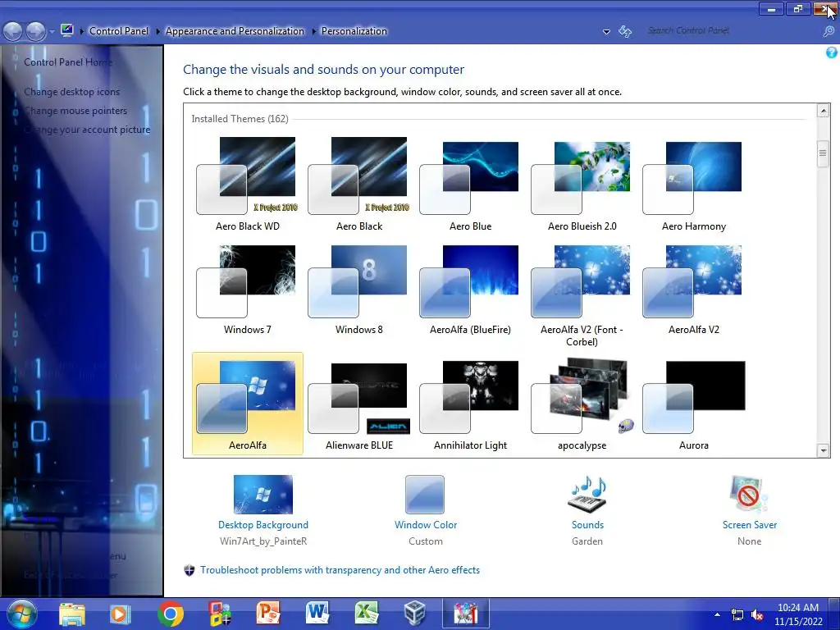Apply the AeroAlfa (BlueFire) theme
The width and height of the screenshot is (840, 630).
470,290
